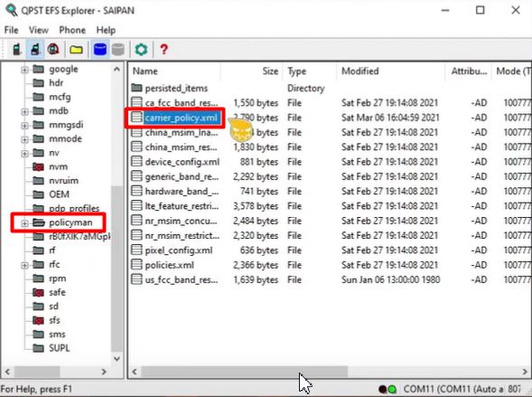Expand the rfc folder node
The image size is (532, 397).
tap(24, 265)
